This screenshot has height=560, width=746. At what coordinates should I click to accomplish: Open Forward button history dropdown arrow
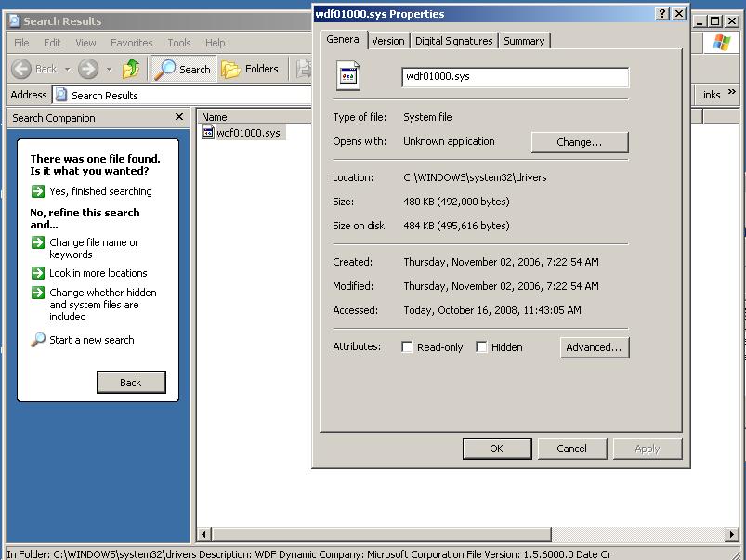tap(110, 70)
